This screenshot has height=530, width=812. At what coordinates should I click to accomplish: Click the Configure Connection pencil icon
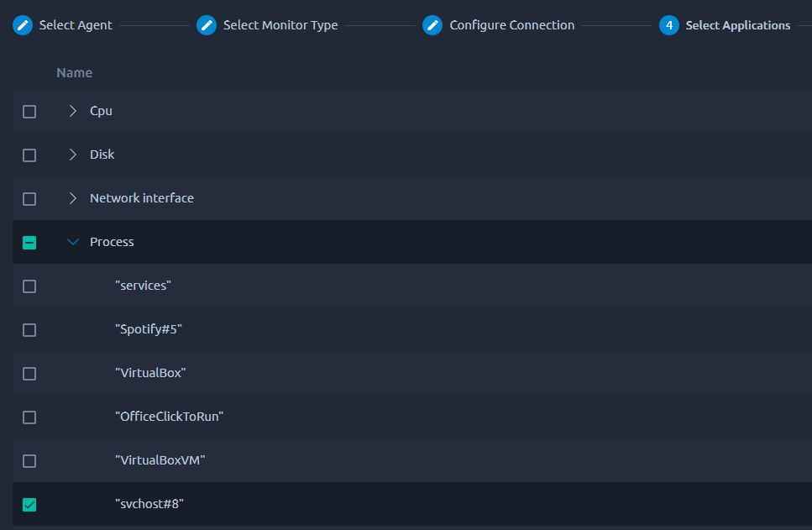pos(432,25)
